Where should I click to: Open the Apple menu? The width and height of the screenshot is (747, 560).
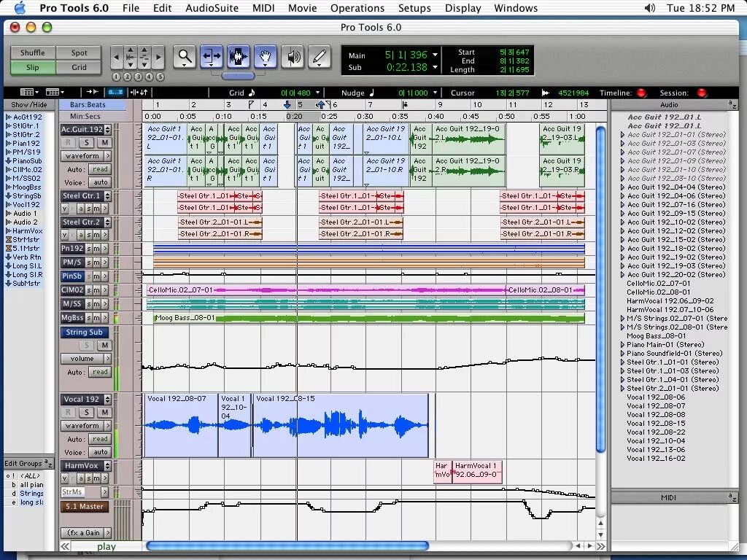[20, 8]
